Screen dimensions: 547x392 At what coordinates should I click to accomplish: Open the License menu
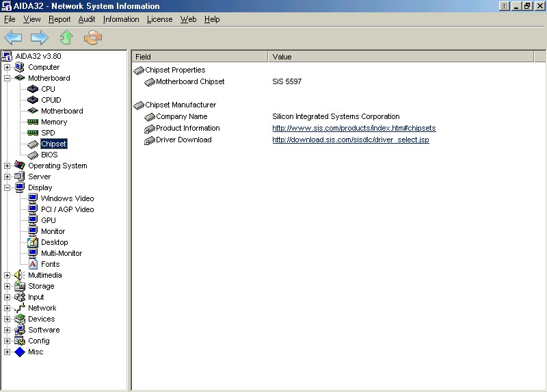tap(159, 19)
